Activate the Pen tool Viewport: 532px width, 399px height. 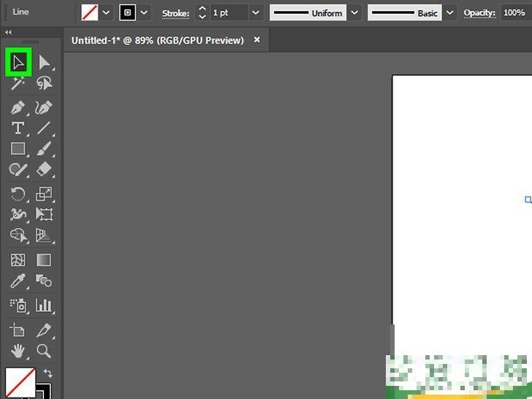click(18, 108)
